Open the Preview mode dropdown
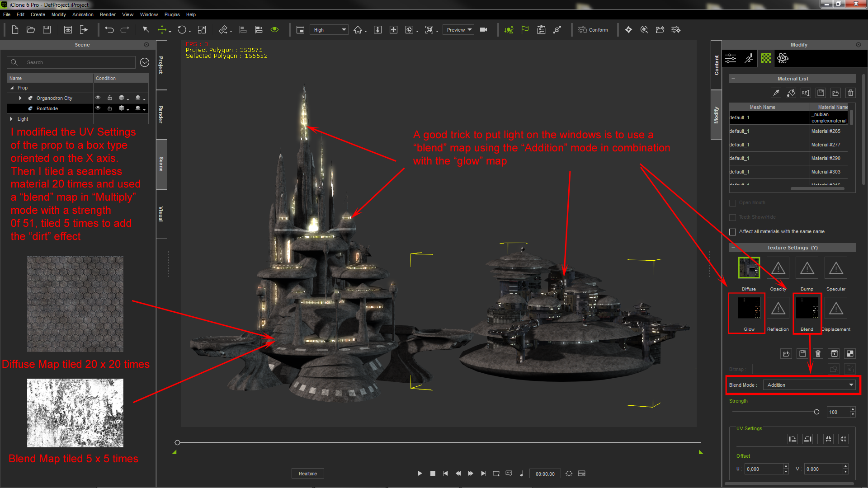Image resolution: width=868 pixels, height=488 pixels. pyautogui.click(x=458, y=30)
